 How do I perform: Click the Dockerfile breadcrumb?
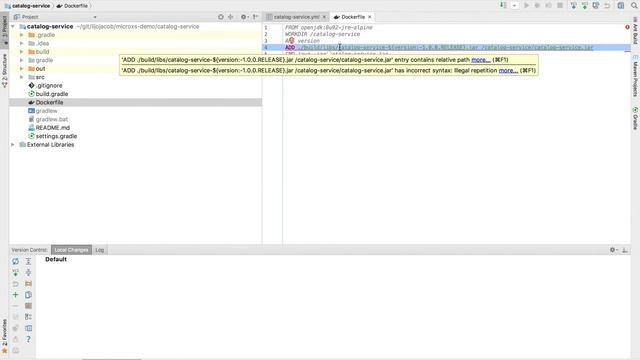coord(72,6)
